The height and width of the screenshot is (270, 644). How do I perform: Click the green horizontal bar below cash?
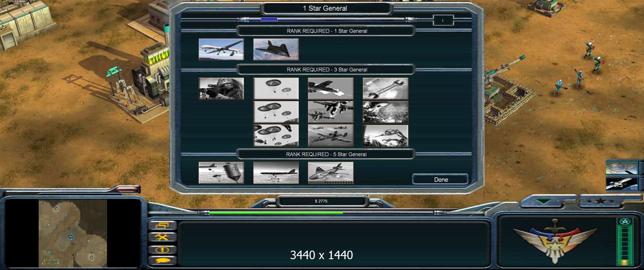276,213
